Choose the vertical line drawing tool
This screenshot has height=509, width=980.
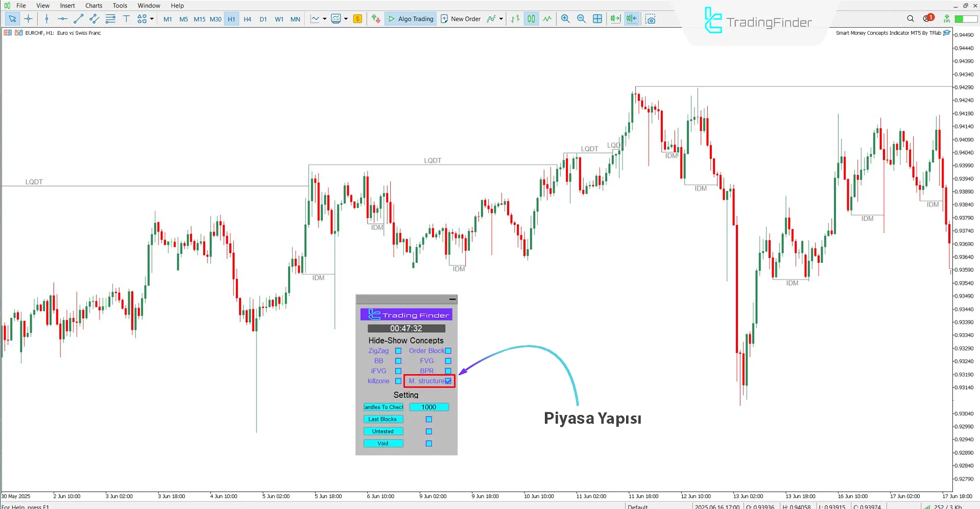coord(46,19)
